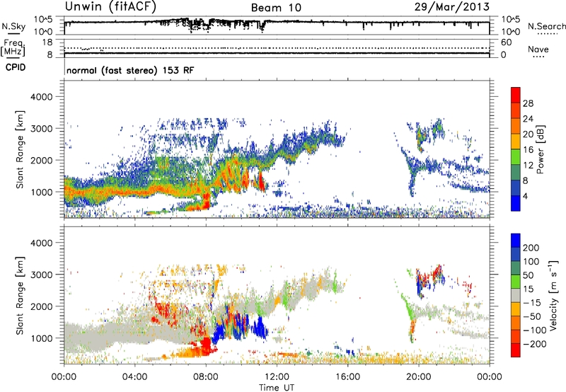The image size is (566, 392).
Task: Select the "Time UT" axis title
Action: pos(277,388)
